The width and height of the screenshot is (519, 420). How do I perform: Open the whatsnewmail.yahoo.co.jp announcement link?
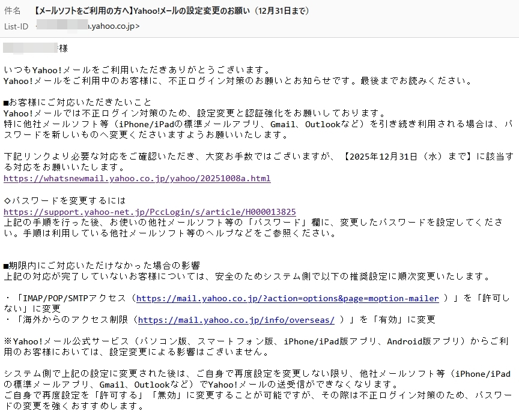click(x=137, y=178)
